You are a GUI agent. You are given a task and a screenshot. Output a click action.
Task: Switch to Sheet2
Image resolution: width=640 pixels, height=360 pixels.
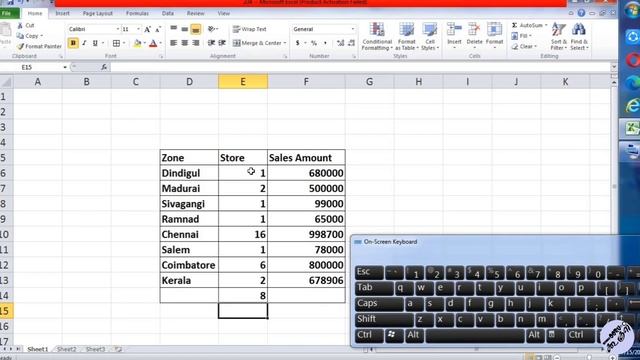(67, 349)
